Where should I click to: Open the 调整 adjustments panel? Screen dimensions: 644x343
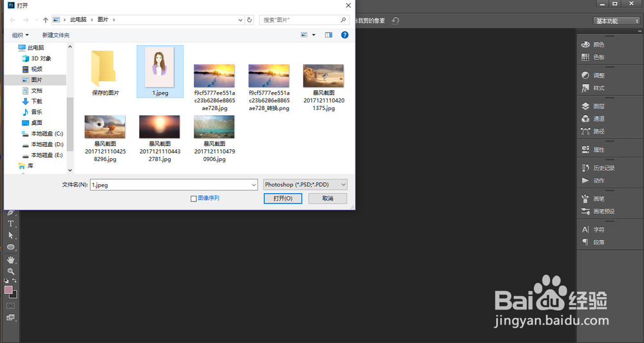(x=592, y=75)
